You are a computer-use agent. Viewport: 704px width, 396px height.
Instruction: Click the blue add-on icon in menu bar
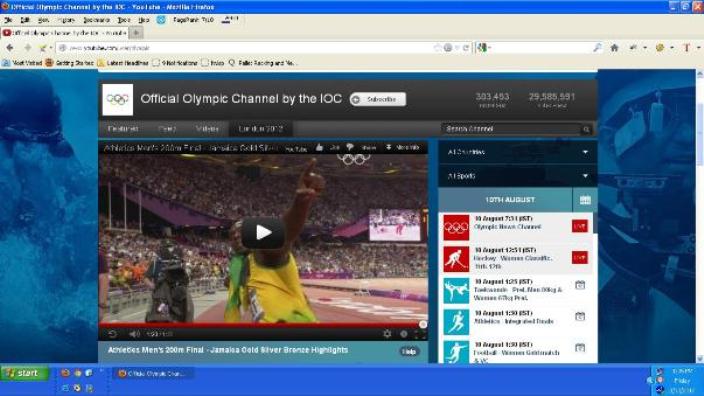[x=161, y=20]
